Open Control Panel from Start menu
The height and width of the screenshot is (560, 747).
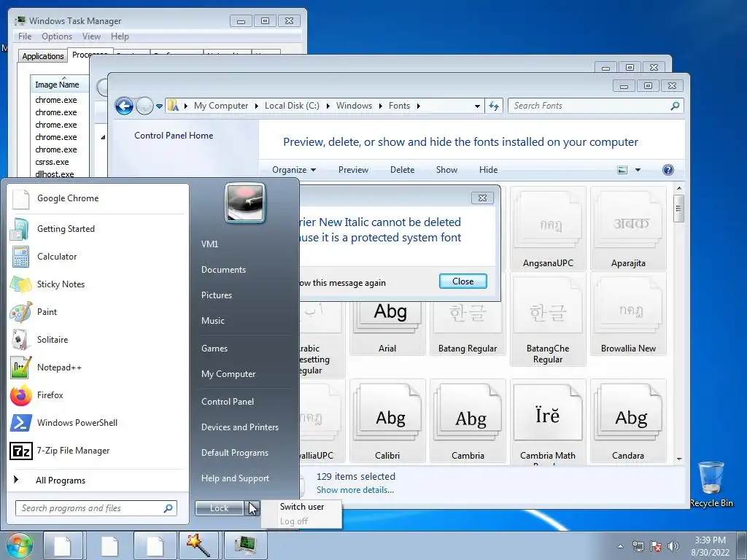(x=228, y=402)
